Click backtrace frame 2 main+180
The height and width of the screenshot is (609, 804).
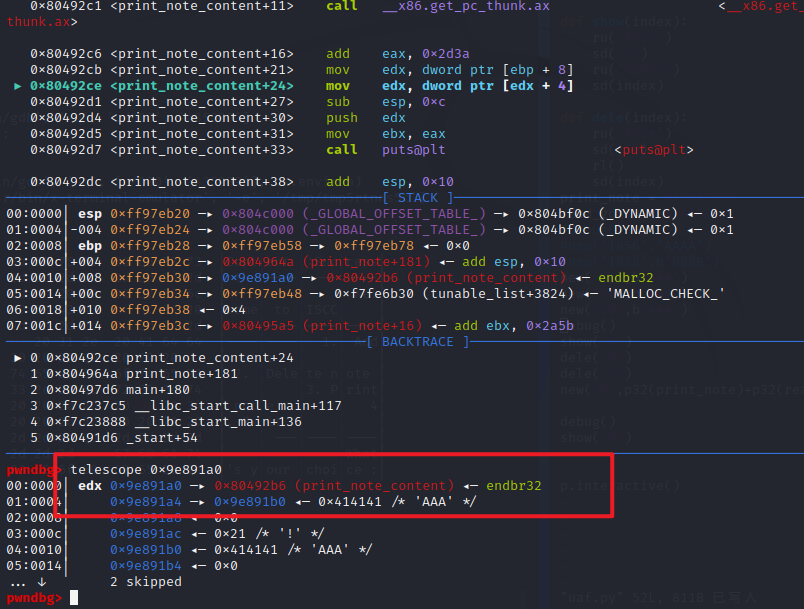110,390
